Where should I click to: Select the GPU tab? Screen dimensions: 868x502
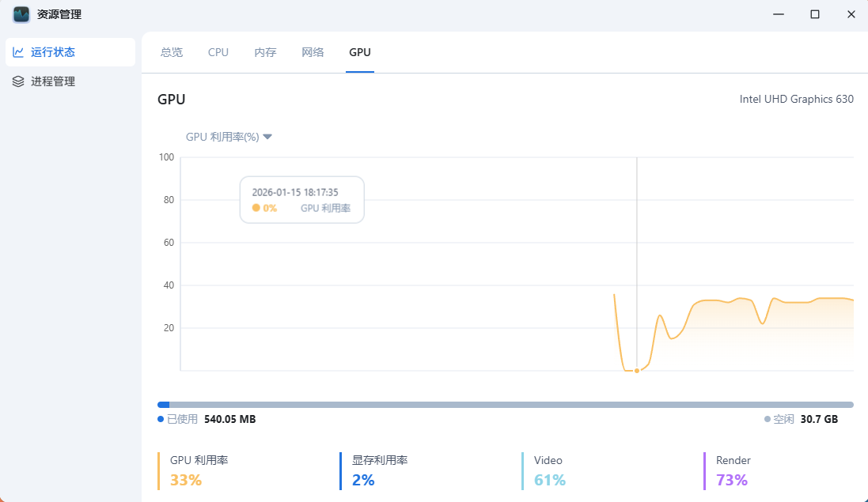360,52
